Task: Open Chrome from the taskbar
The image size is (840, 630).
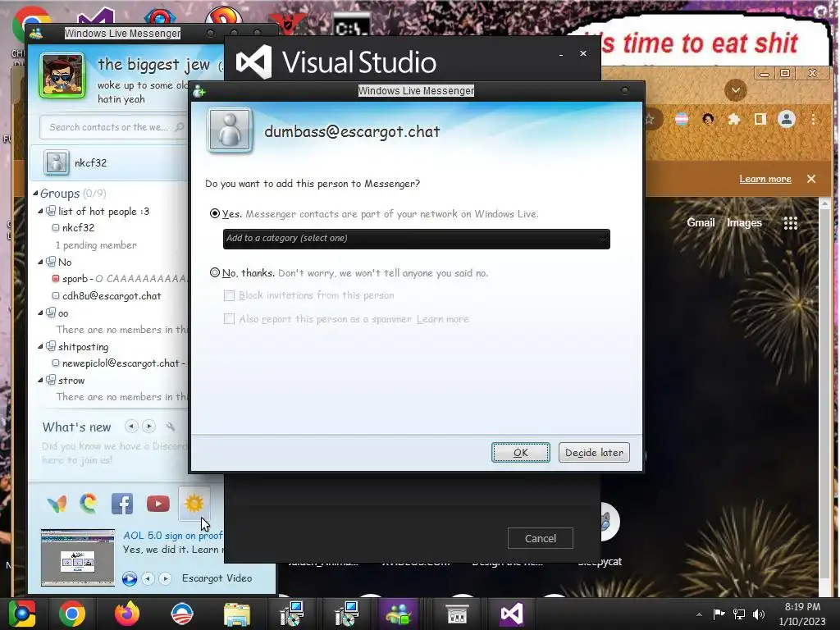Action: (72, 614)
